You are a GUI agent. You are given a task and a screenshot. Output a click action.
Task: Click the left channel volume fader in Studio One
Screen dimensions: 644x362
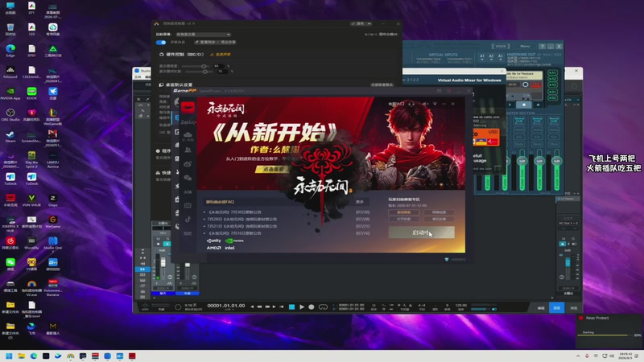click(x=163, y=262)
